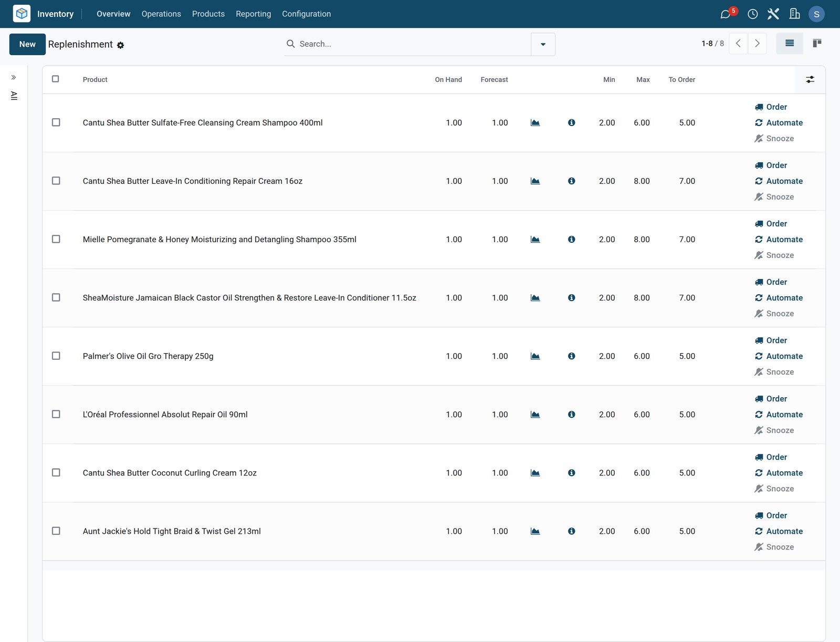Open the search options dropdown arrow
Image resolution: width=840 pixels, height=642 pixels.
pos(543,44)
